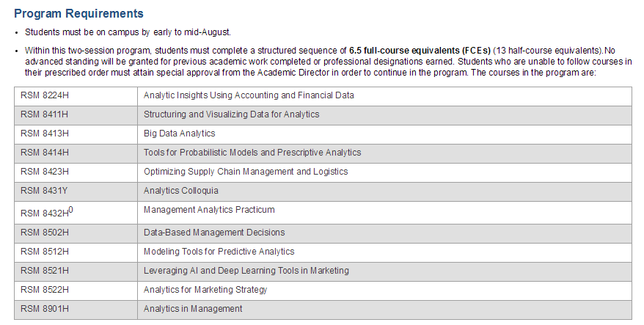The height and width of the screenshot is (325, 644).
Task: Click Management Analytics Practicum course title
Action: (x=209, y=210)
